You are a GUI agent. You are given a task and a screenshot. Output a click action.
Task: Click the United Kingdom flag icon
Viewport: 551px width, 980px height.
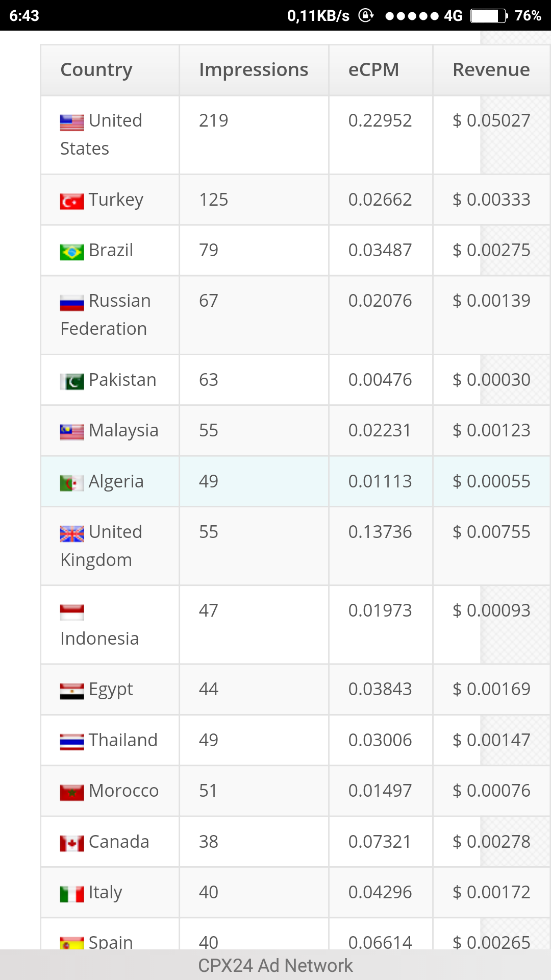pyautogui.click(x=72, y=534)
